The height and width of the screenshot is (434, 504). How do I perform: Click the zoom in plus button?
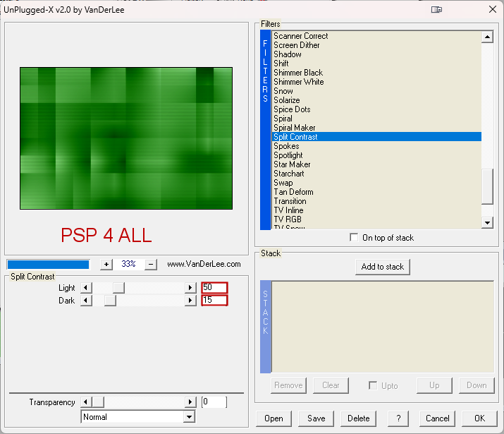(106, 265)
